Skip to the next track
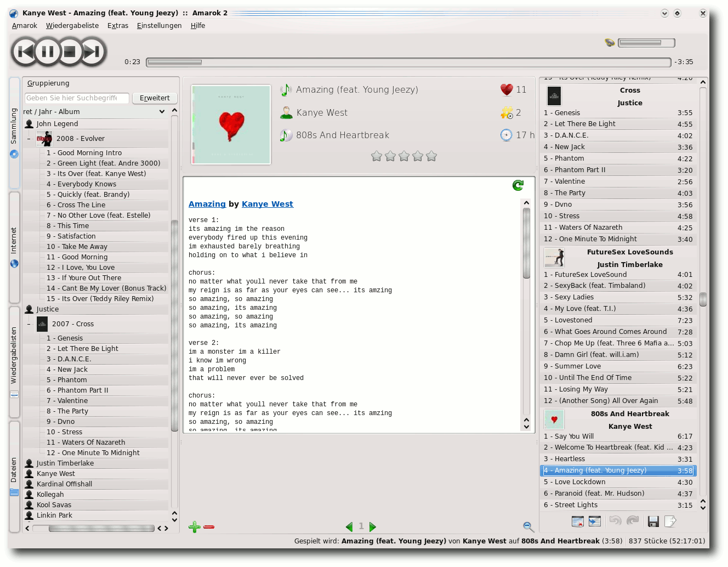The image size is (728, 567). pyautogui.click(x=93, y=52)
